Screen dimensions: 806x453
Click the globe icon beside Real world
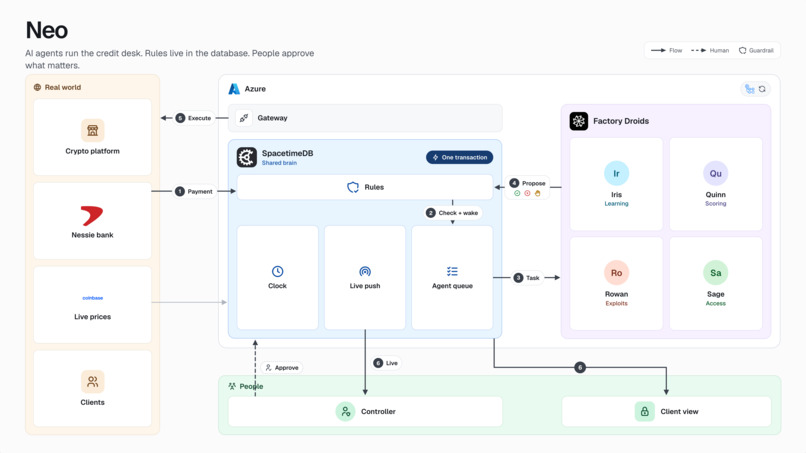[37, 87]
